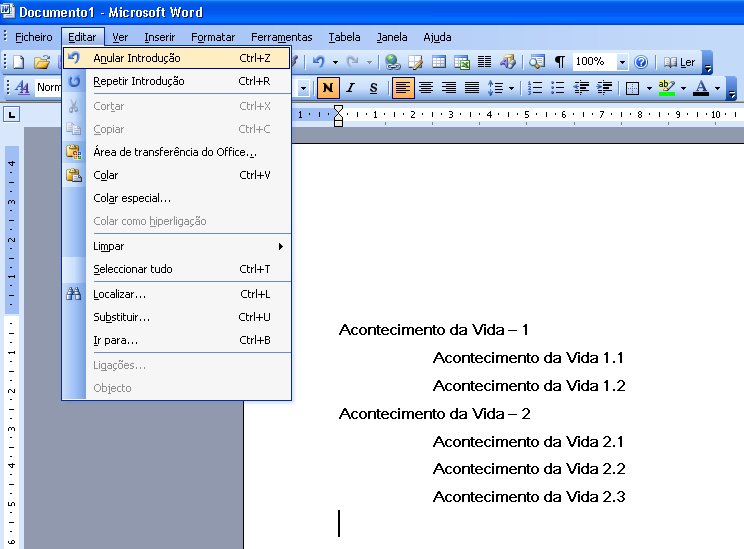Viewport: 744px width, 549px height.
Task: Toggle Show/Hide paragraph marks
Action: 560,62
